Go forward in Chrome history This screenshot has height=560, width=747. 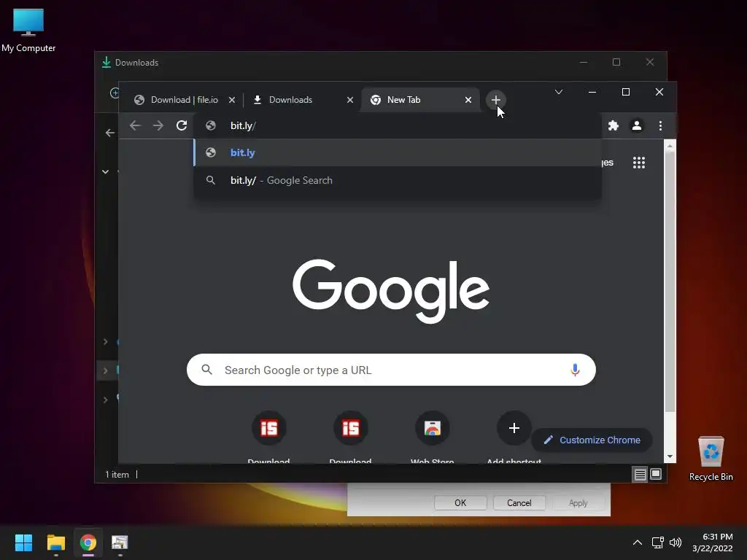158,125
